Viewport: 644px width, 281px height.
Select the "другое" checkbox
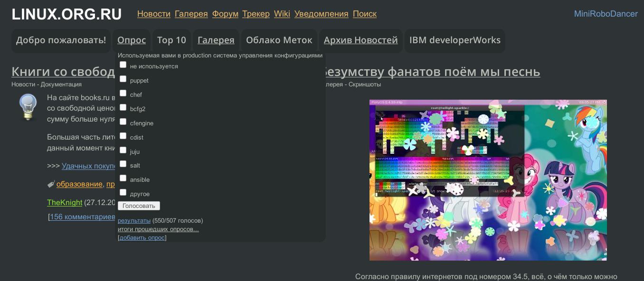[x=123, y=193]
